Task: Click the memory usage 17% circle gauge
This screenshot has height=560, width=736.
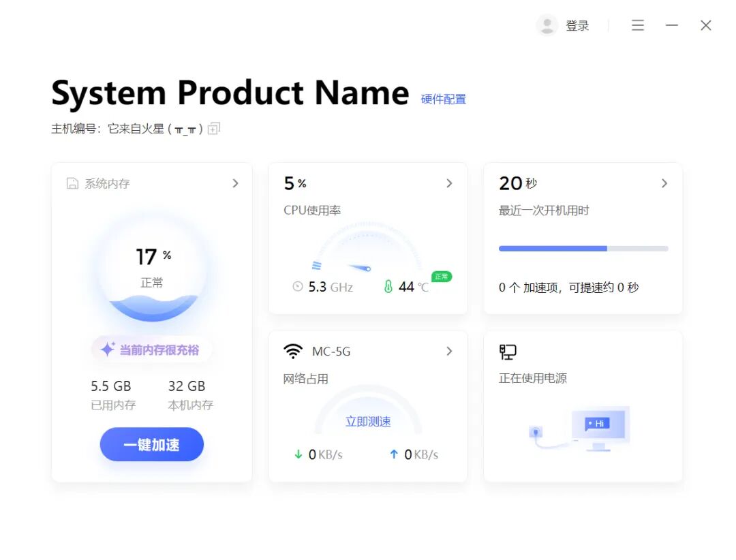Action: coord(151,267)
